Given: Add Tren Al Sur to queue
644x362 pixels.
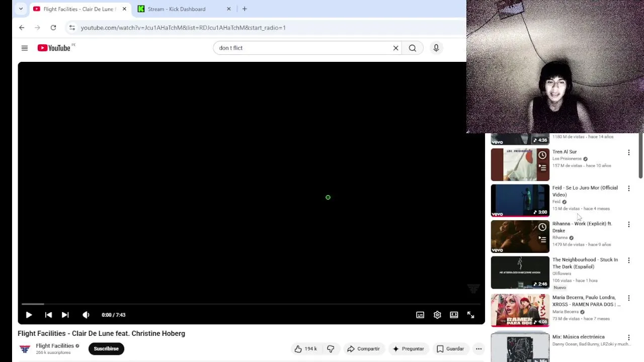Looking at the screenshot, I should coord(542,167).
